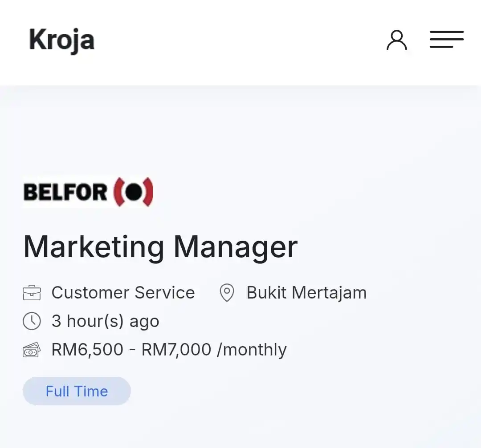The image size is (481, 448).
Task: Click the 3 hour(s) ago timestamp
Action: click(x=105, y=321)
